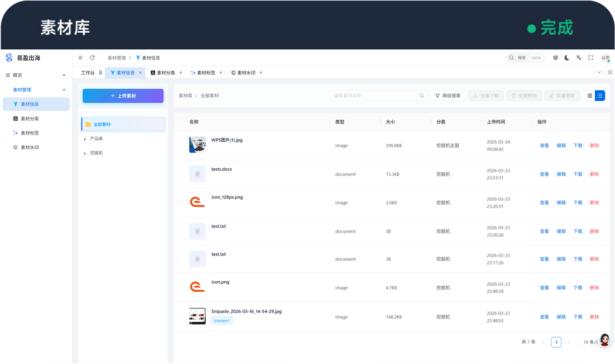Toggle dark mode moon icon
The width and height of the screenshot is (615, 364).
tap(567, 57)
